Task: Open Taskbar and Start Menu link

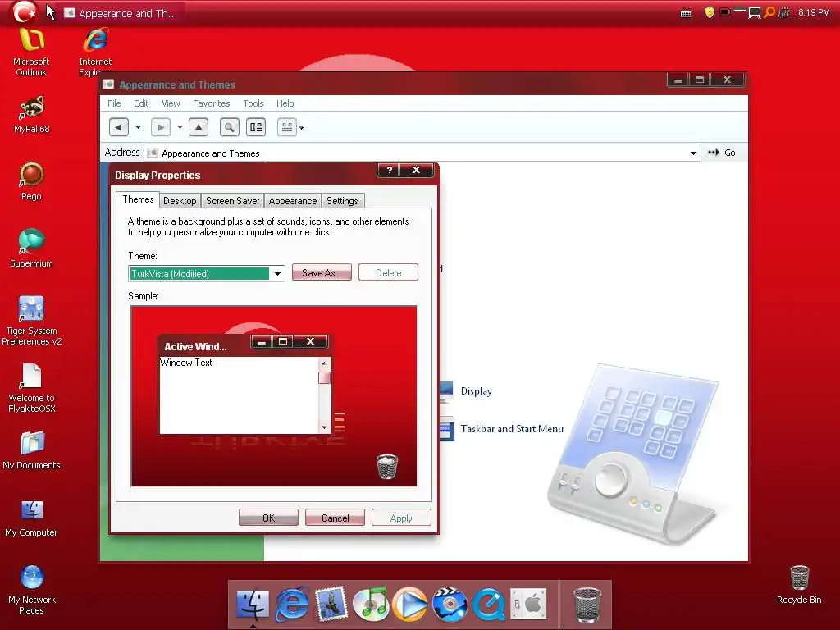Action: tap(512, 428)
